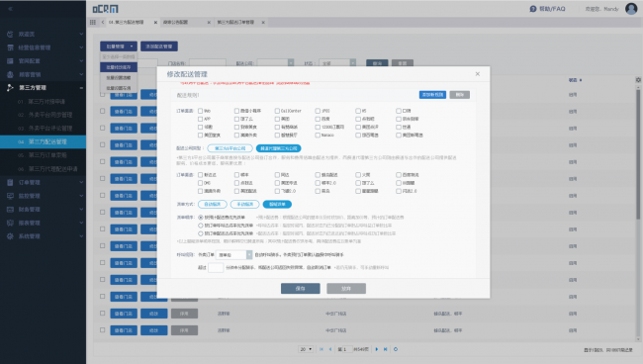Click the 订单管理 sidebar icon
The height and width of the screenshot is (364, 643).
[x=10, y=182]
